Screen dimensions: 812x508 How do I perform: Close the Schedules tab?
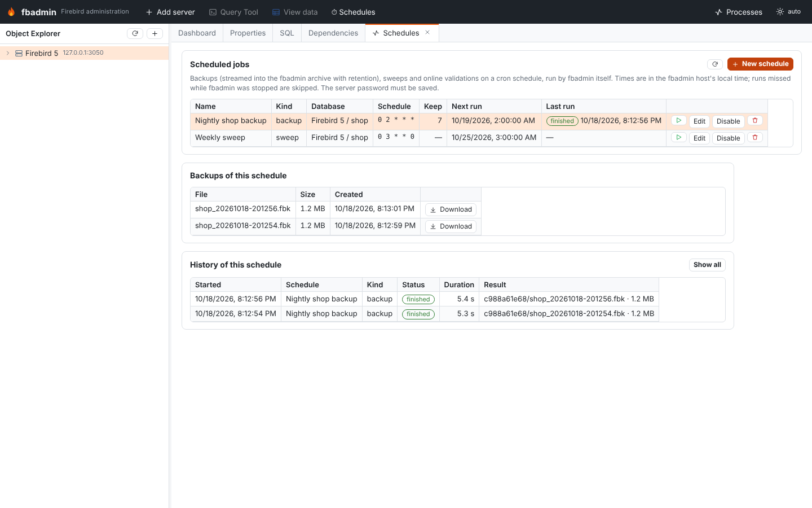click(427, 33)
